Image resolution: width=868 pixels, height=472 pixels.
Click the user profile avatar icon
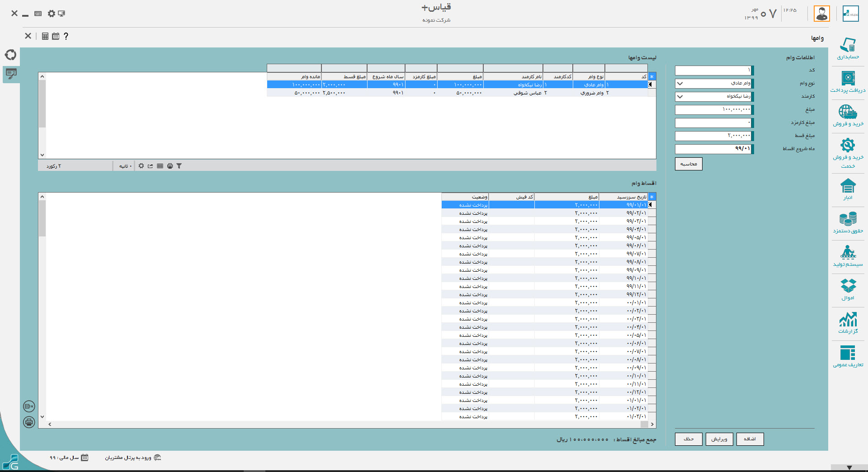822,14
